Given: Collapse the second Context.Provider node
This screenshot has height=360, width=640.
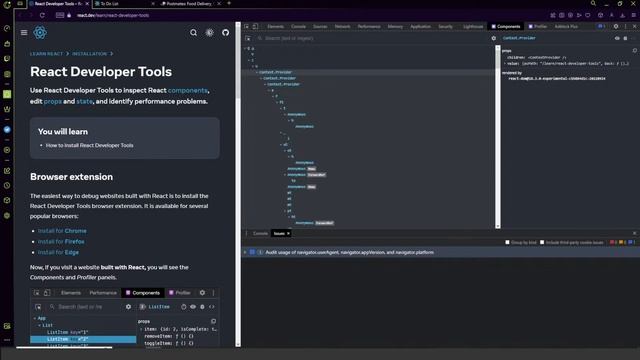Looking at the screenshot, I should tap(261, 78).
